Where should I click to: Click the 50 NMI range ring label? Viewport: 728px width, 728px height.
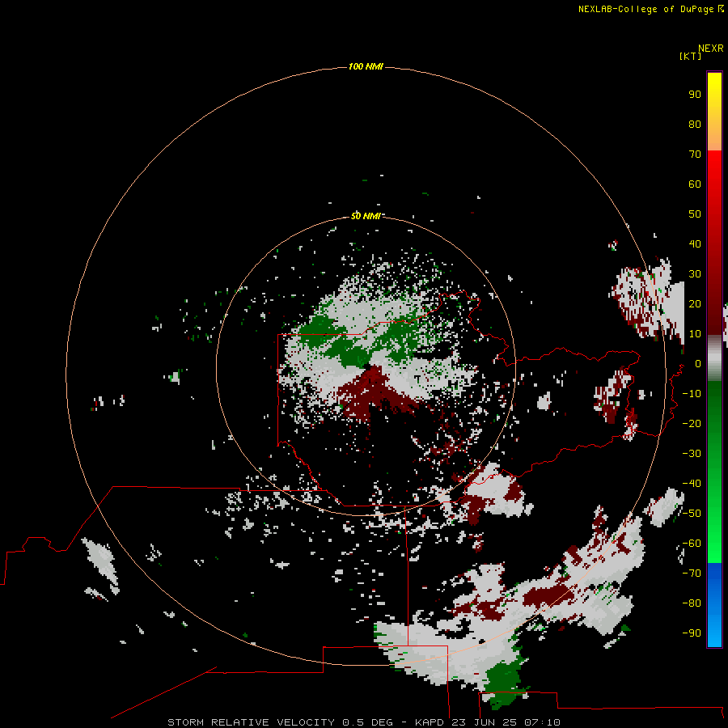pyautogui.click(x=366, y=216)
